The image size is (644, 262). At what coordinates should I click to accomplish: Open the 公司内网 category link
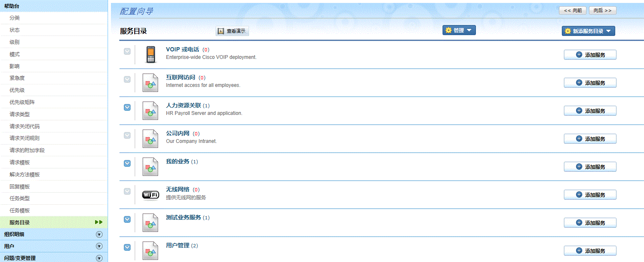[178, 133]
